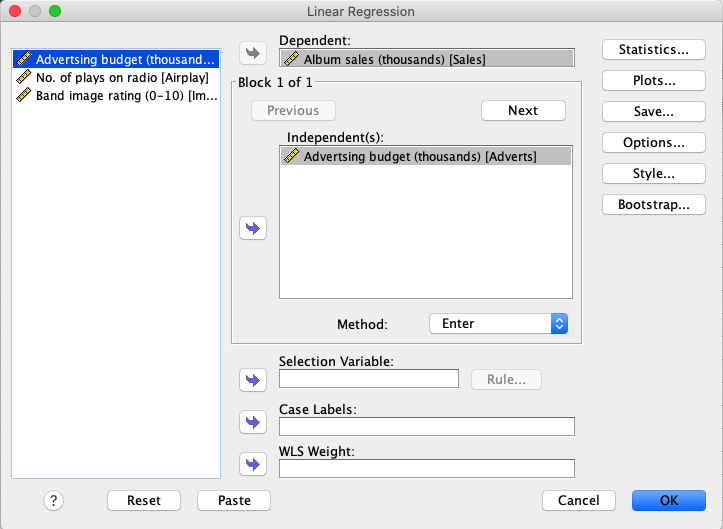This screenshot has height=529, width=723.
Task: Open the Save... dialog
Action: coord(653,111)
